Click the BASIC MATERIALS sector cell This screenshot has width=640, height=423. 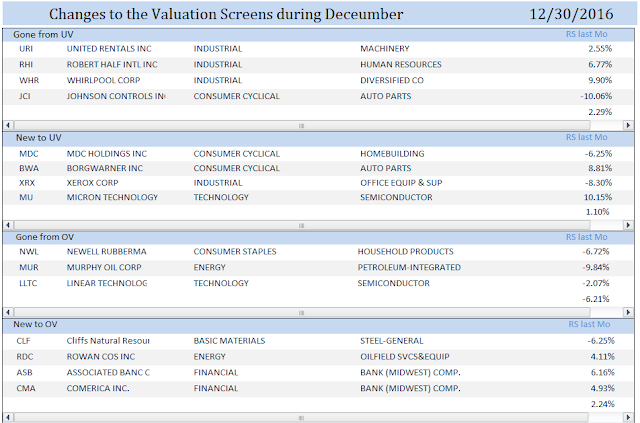[x=229, y=341]
